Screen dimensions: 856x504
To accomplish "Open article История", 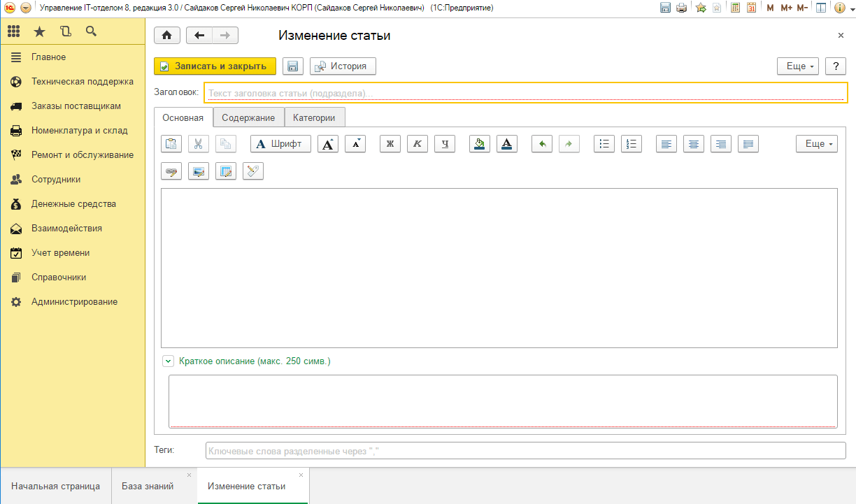I will click(x=343, y=66).
